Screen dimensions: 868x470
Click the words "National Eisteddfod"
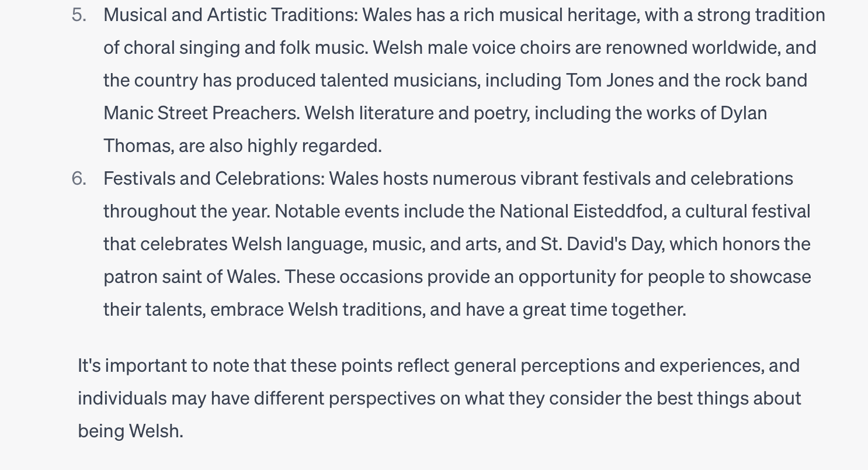(x=582, y=212)
